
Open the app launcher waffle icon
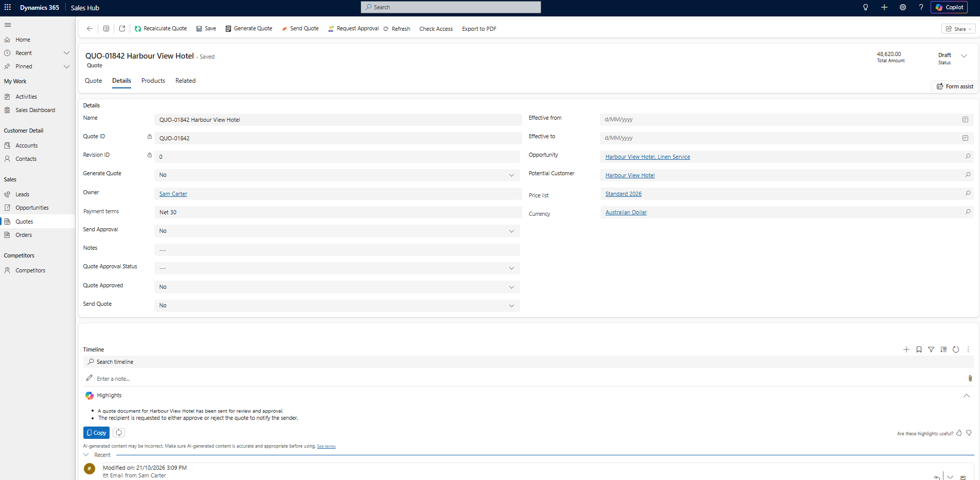pos(8,7)
